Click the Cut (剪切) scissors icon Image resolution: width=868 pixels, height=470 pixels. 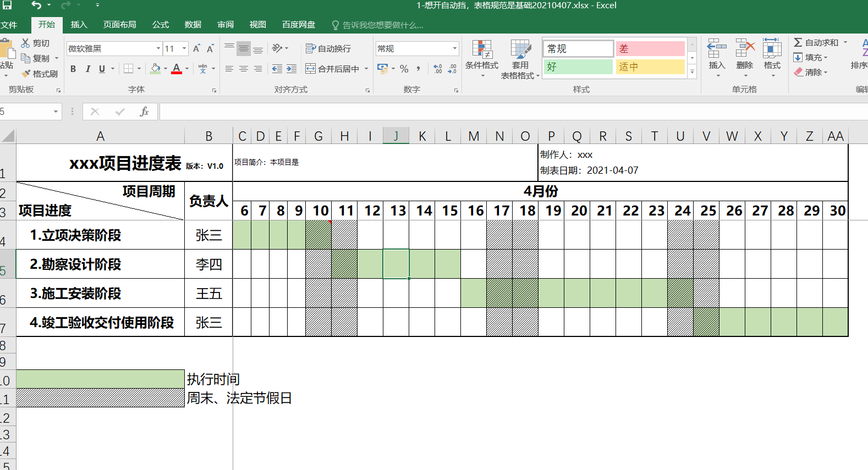(25, 43)
